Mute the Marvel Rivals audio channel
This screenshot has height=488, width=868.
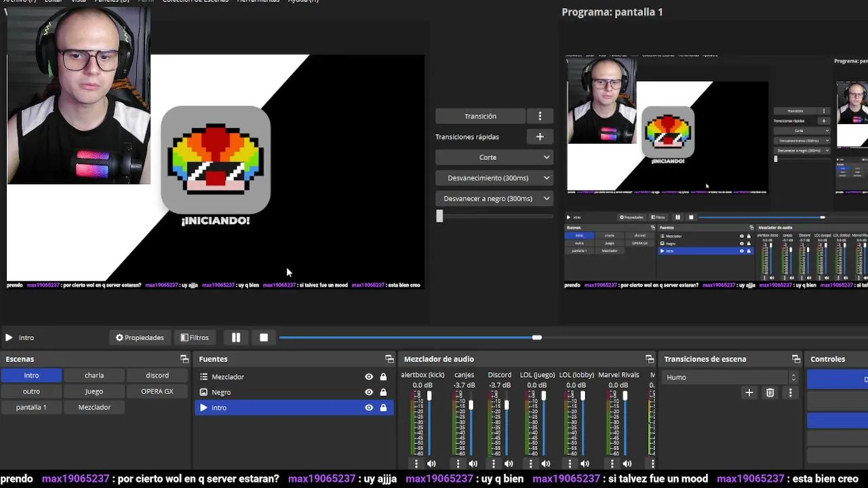click(627, 464)
